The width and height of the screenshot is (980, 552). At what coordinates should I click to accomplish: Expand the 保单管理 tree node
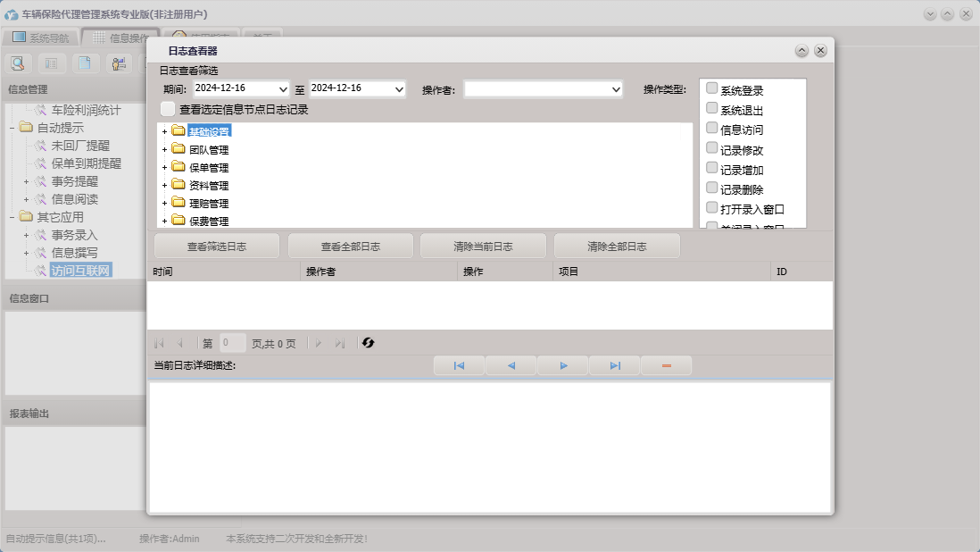[x=164, y=168]
